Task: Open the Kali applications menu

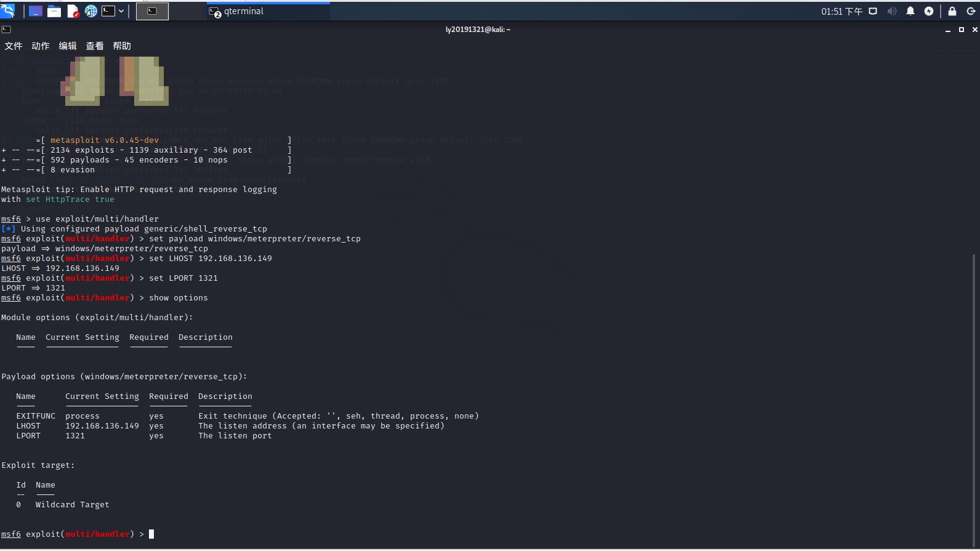Action: click(8, 10)
